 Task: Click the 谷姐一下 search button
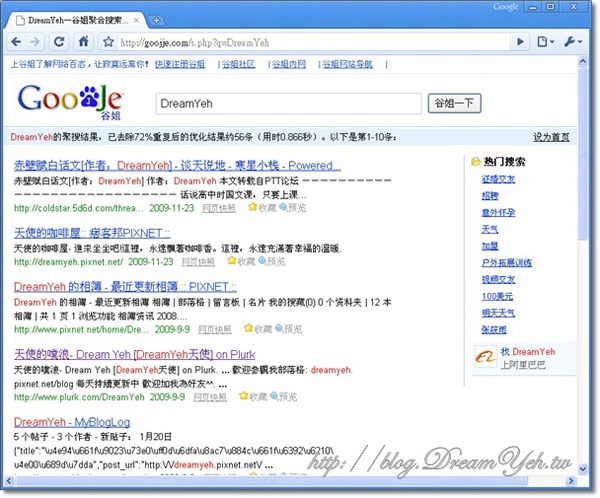[x=454, y=103]
